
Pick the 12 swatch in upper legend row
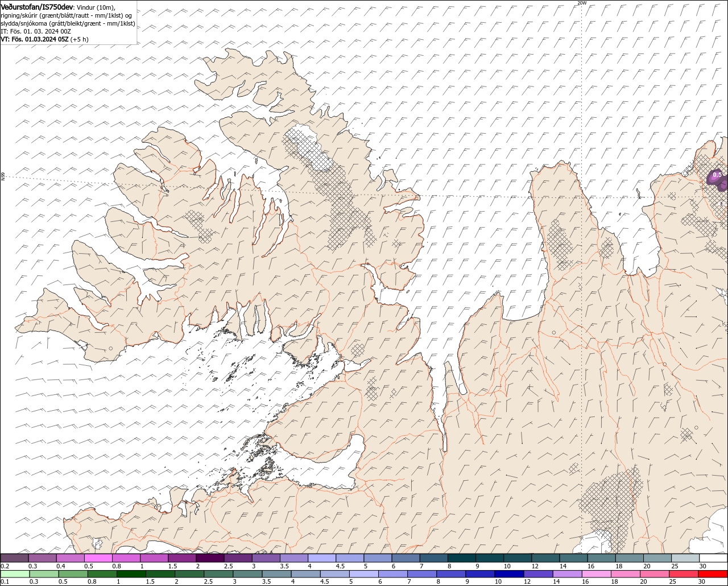[x=545, y=558]
